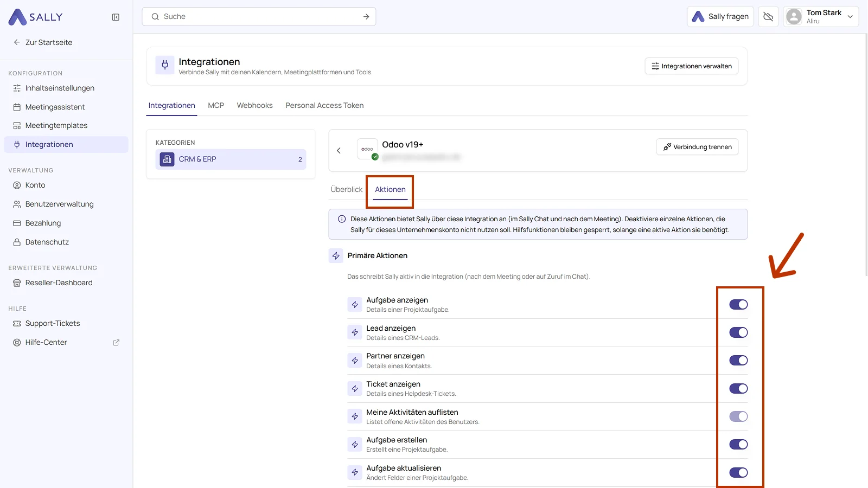Open the Webhooks tab
Viewport: 868px width, 488px height.
click(254, 106)
